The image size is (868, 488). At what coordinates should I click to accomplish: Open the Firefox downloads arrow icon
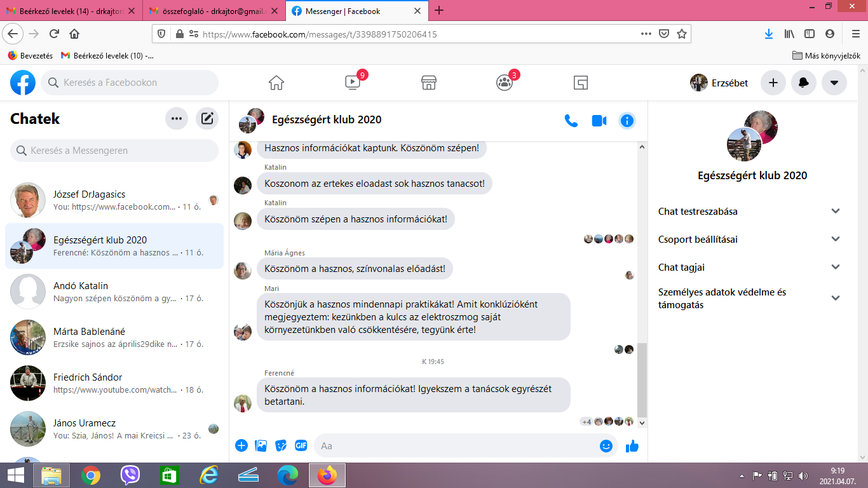pyautogui.click(x=769, y=34)
